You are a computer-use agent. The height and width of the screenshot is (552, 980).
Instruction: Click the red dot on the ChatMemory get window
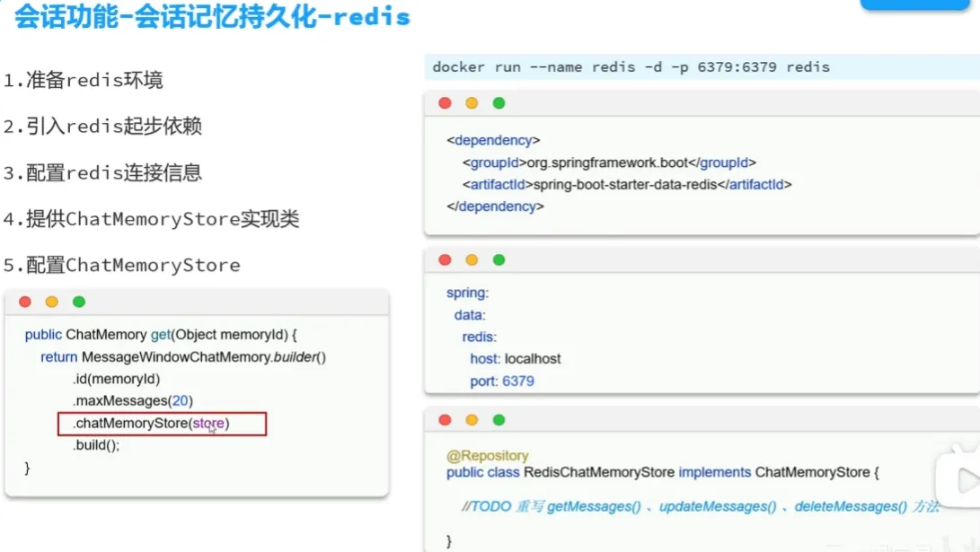point(25,302)
